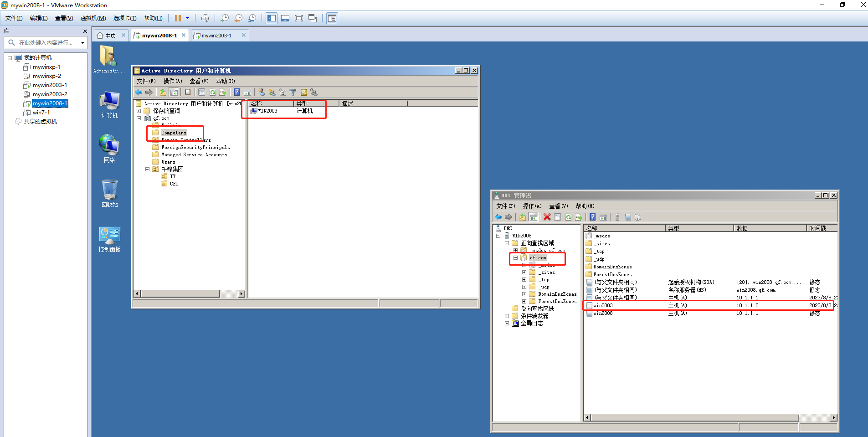The height and width of the screenshot is (437, 868).
Task: Take a snapshot of this virtual machine
Action: coord(225,18)
